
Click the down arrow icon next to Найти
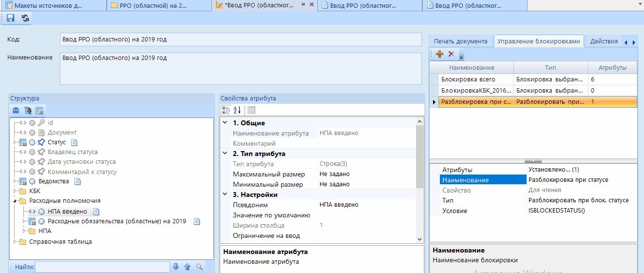176,267
